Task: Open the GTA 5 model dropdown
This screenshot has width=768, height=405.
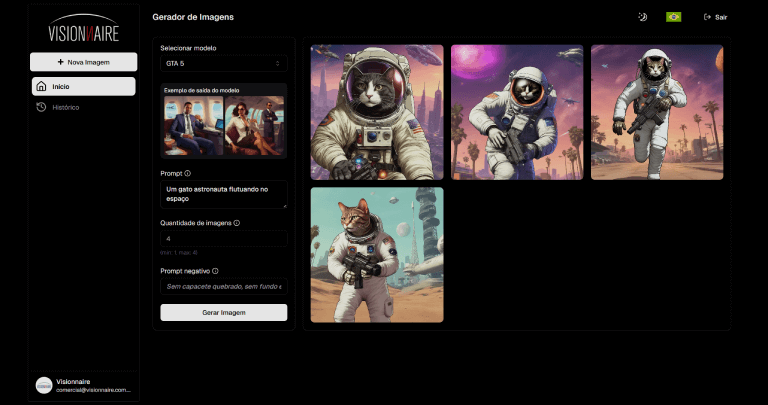Action: 224,64
